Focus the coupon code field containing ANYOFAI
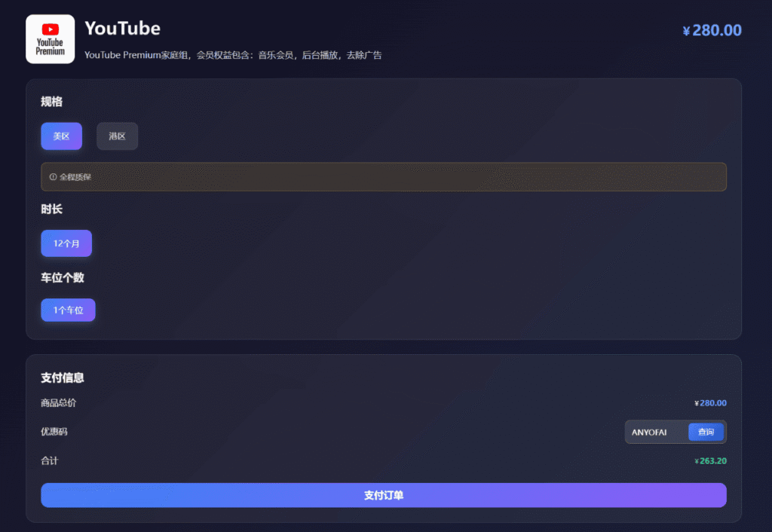This screenshot has height=532, width=772. pyautogui.click(x=657, y=432)
